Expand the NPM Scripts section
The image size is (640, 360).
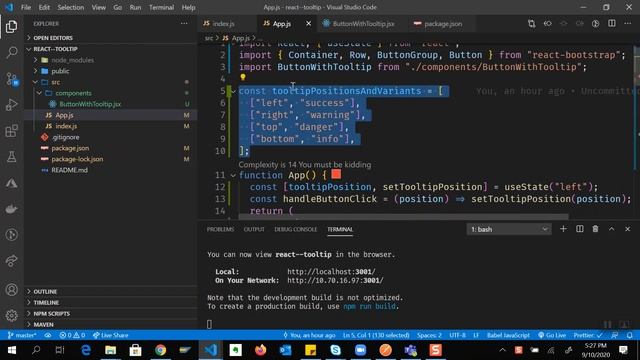110,313
